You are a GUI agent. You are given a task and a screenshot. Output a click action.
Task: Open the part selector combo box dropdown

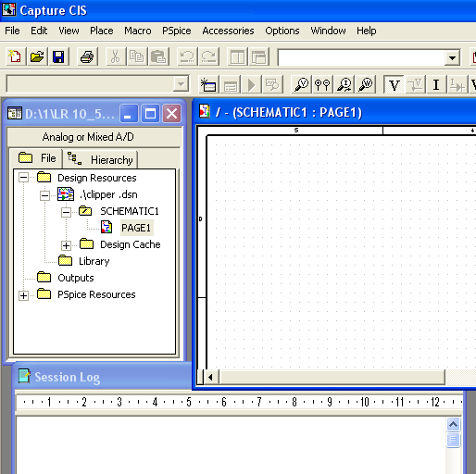452,57
